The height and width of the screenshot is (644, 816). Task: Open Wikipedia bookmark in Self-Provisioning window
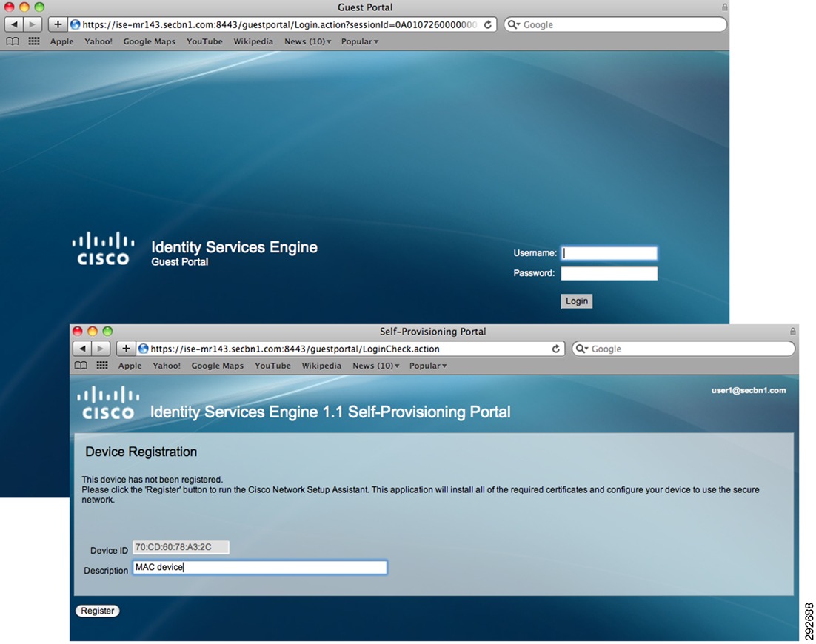tap(321, 366)
